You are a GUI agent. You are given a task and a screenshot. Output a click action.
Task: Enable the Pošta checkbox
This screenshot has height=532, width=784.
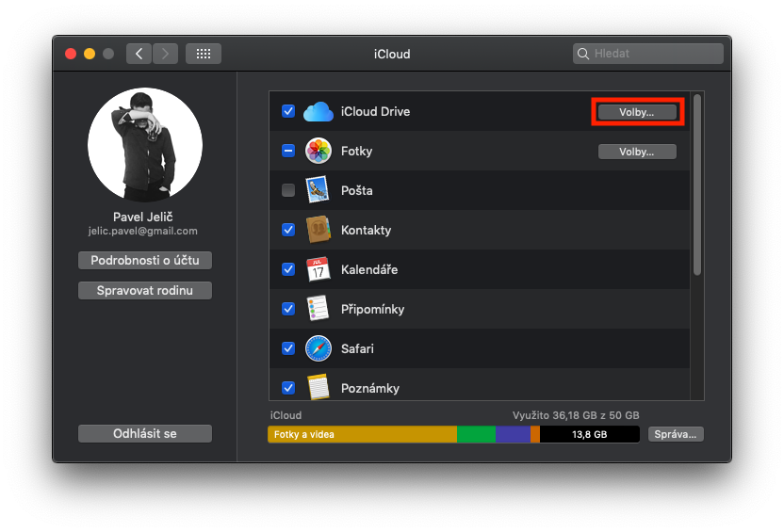coord(288,190)
